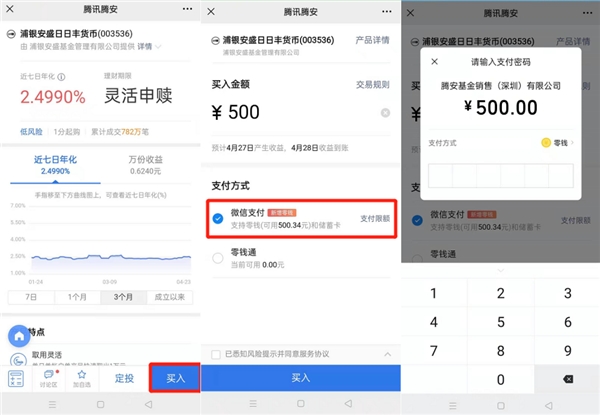
Task: Tap digit 4 on the keypad
Action: (434, 322)
